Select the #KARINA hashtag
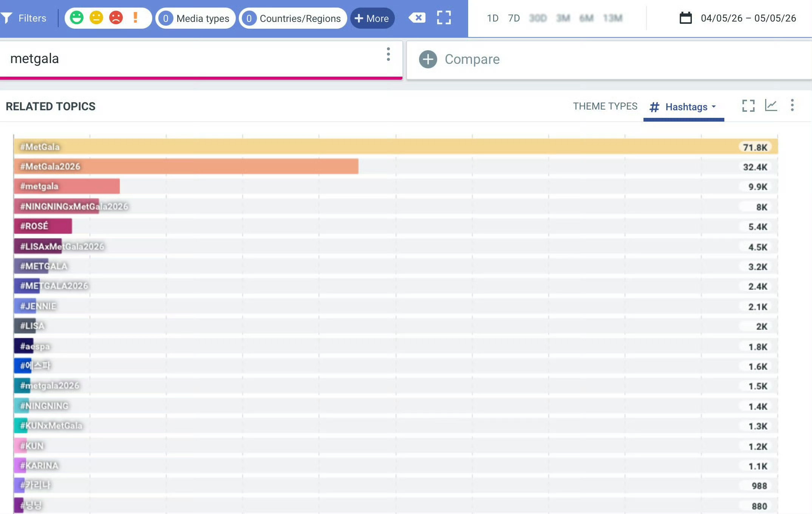 (39, 465)
